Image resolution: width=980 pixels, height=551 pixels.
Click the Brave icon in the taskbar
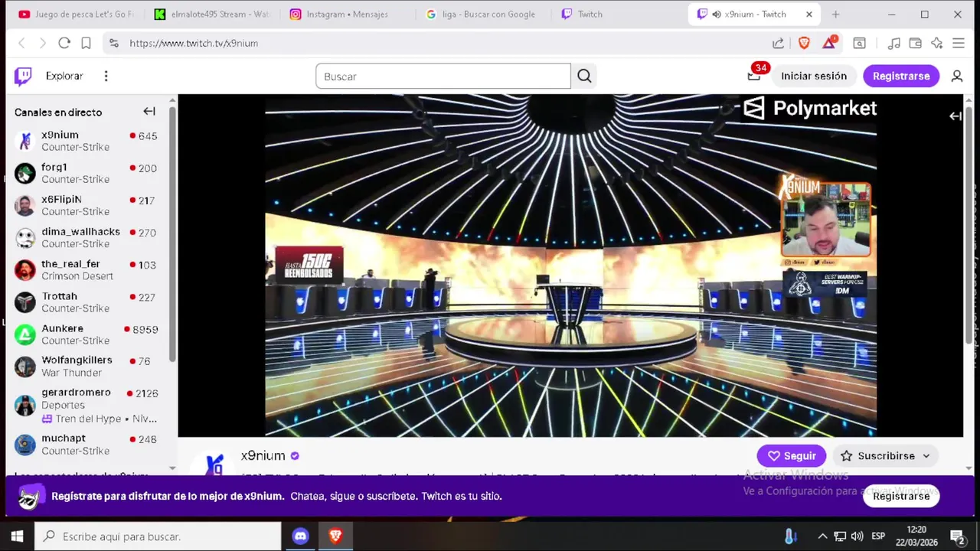[x=335, y=536]
